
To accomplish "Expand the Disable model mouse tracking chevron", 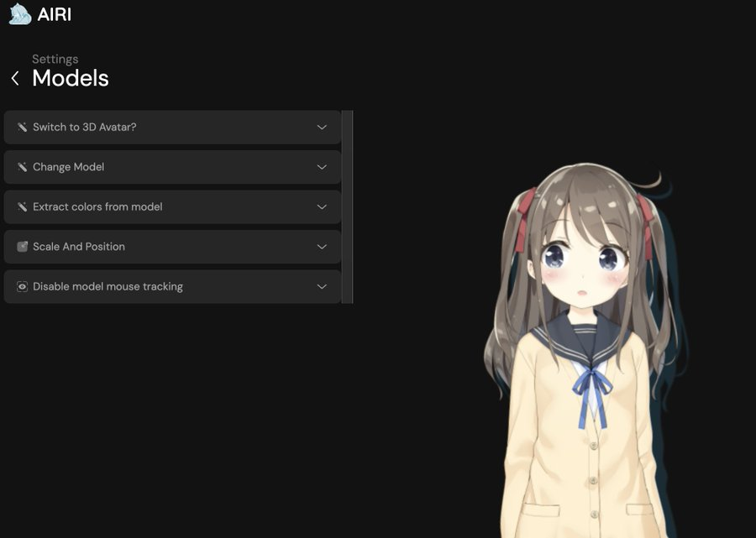I will [x=322, y=286].
